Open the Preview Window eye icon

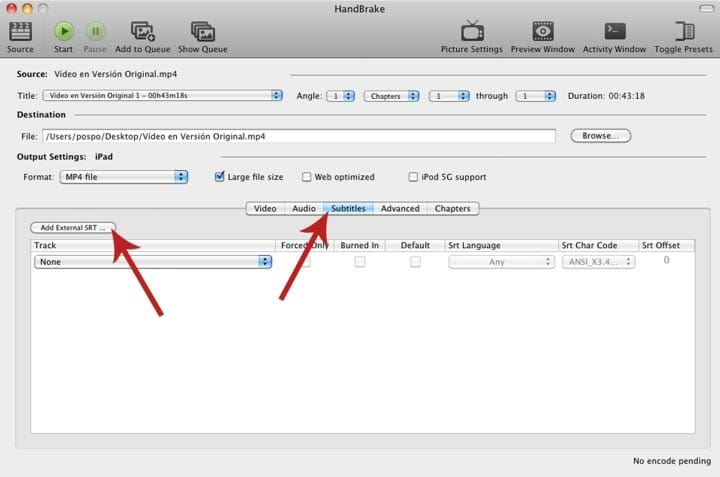(543, 31)
